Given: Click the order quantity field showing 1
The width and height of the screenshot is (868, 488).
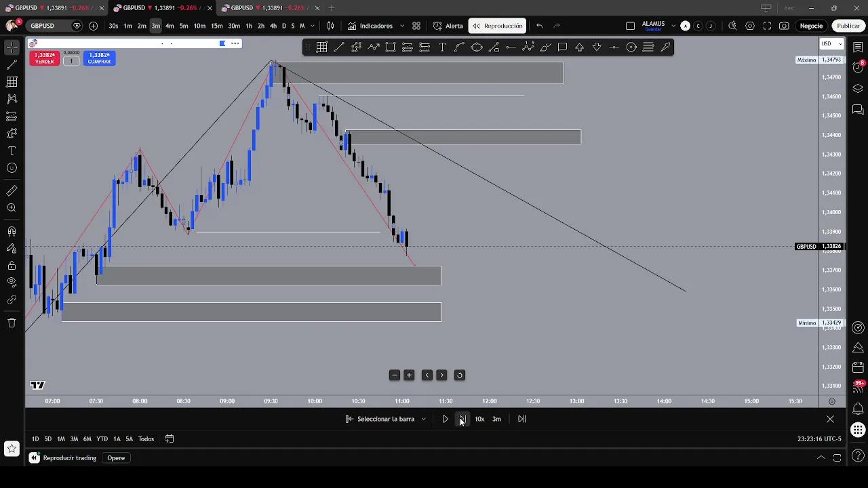Looking at the screenshot, I should click(71, 61).
